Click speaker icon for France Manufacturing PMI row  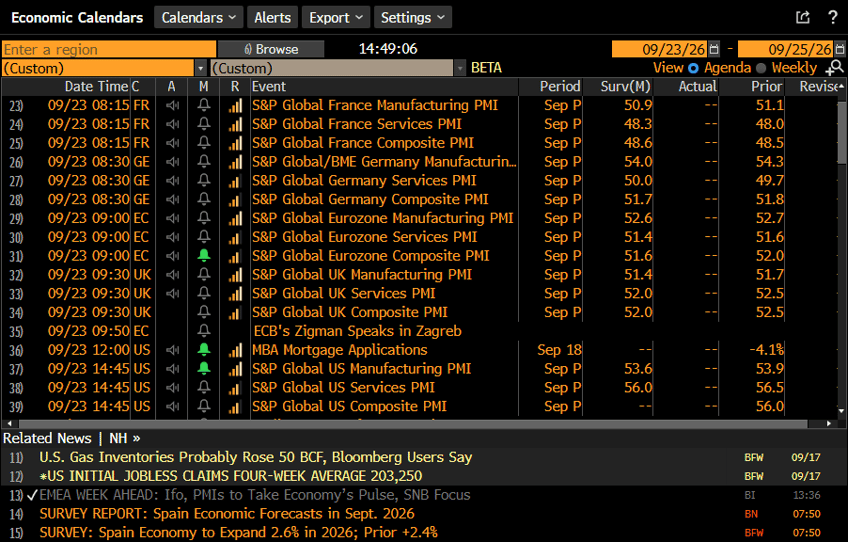point(173,105)
